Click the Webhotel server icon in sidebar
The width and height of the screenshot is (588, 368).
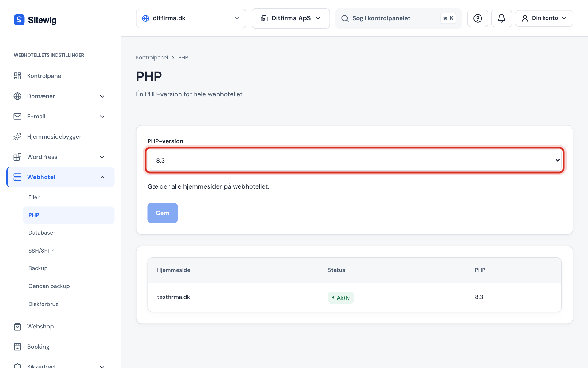pos(17,177)
